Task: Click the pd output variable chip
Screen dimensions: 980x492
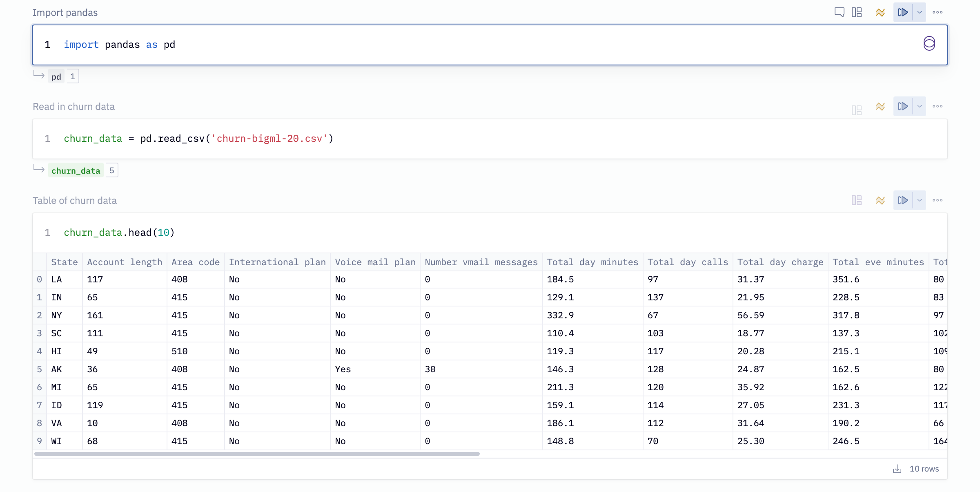Action: 56,76
